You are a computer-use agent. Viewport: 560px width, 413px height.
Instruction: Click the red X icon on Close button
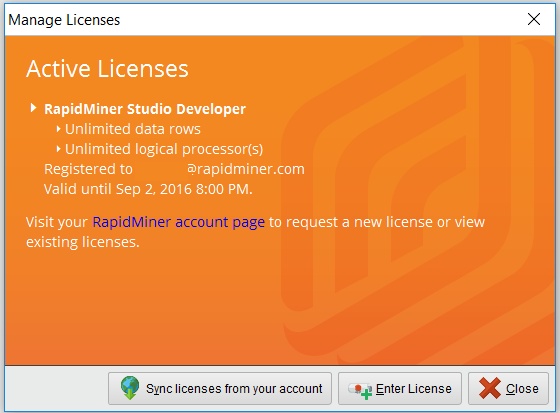click(x=490, y=388)
